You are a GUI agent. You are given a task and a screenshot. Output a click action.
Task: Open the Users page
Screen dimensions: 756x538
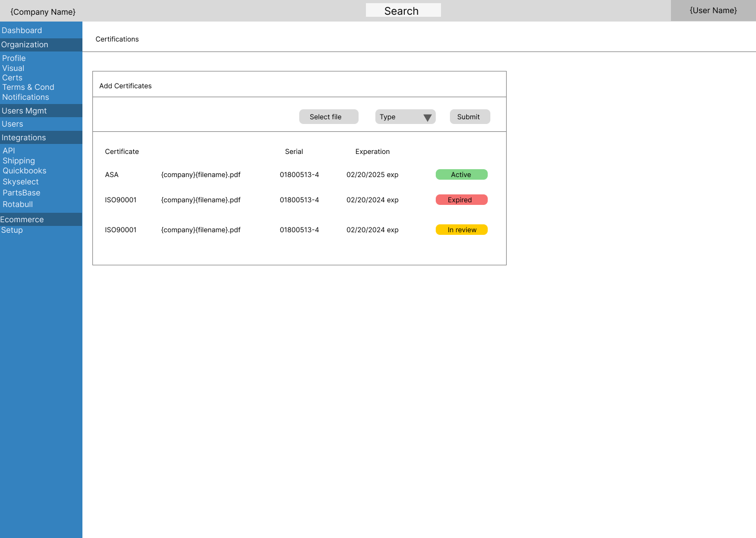[x=12, y=124]
